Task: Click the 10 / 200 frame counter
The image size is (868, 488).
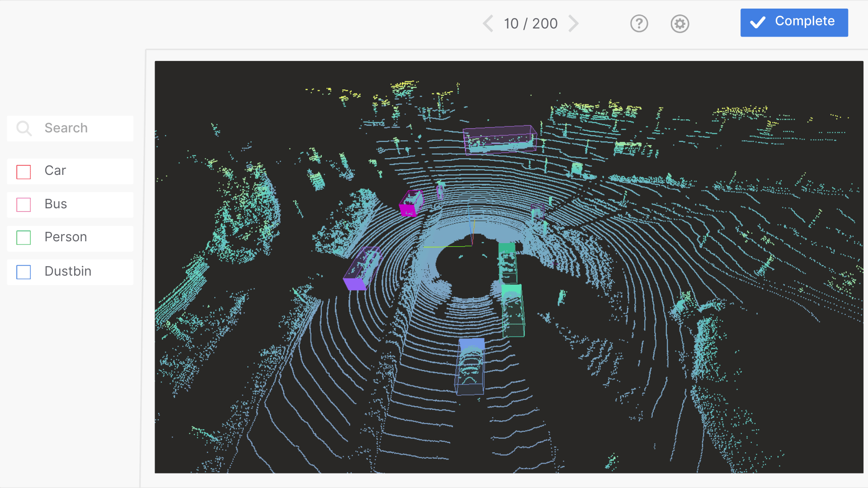Action: point(531,23)
